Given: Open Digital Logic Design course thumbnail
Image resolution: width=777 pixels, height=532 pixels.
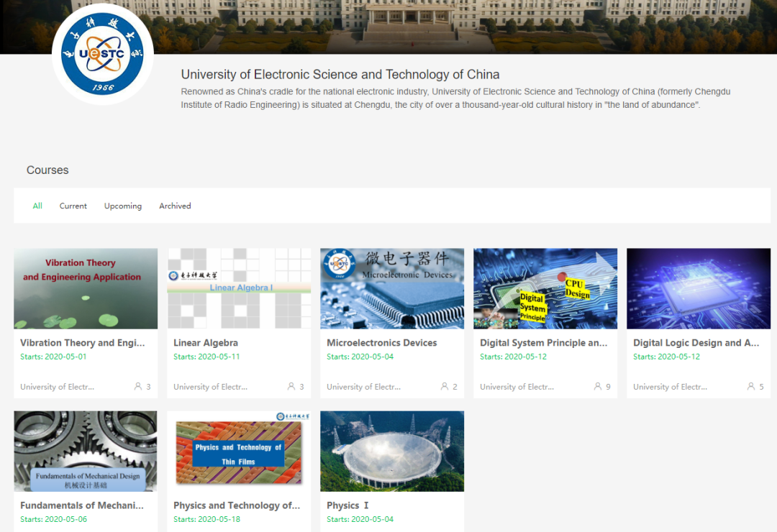Looking at the screenshot, I should point(698,289).
